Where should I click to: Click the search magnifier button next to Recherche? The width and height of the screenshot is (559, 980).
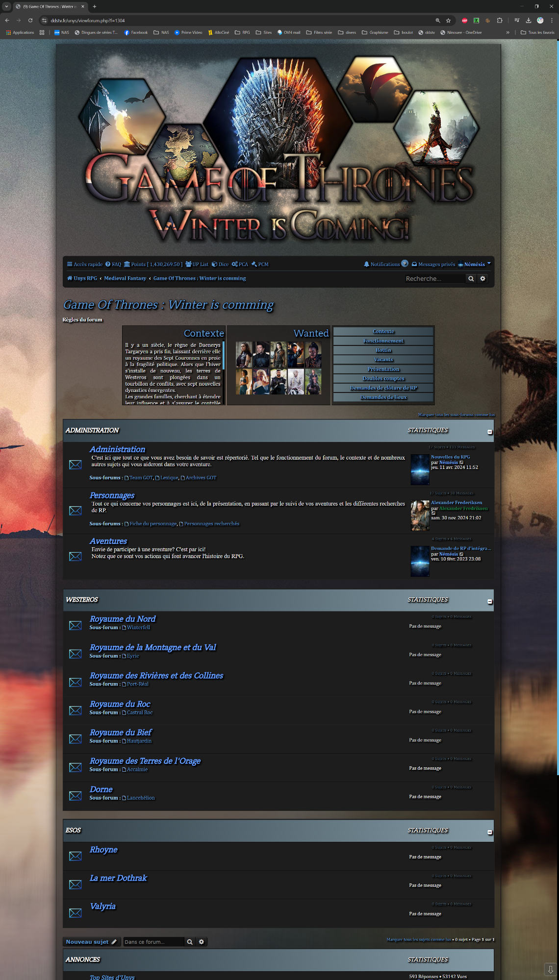point(471,278)
